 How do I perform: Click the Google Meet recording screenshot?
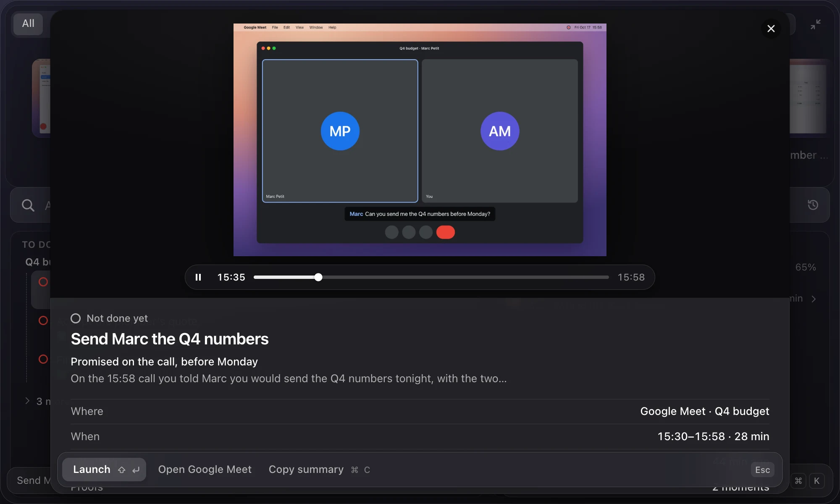pos(420,140)
